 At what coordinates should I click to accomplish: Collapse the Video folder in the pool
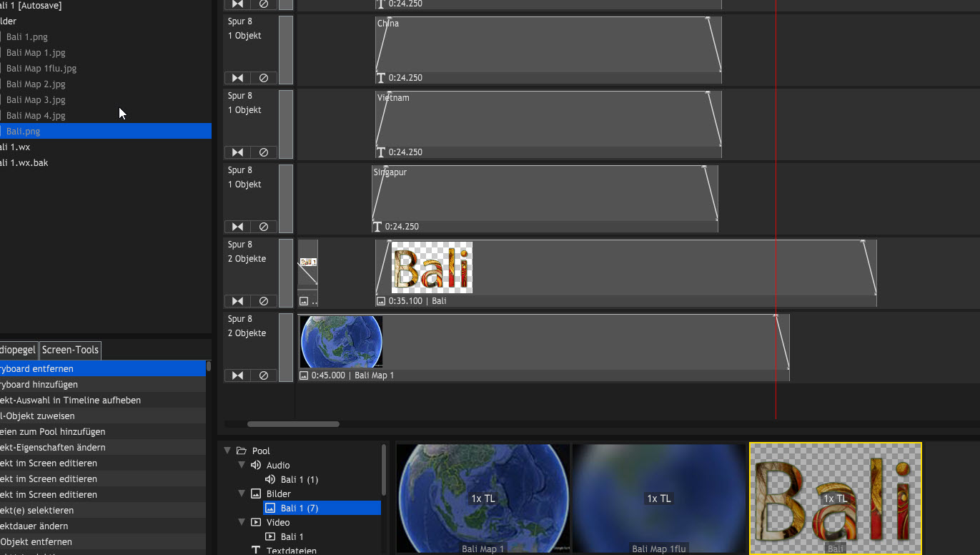242,522
